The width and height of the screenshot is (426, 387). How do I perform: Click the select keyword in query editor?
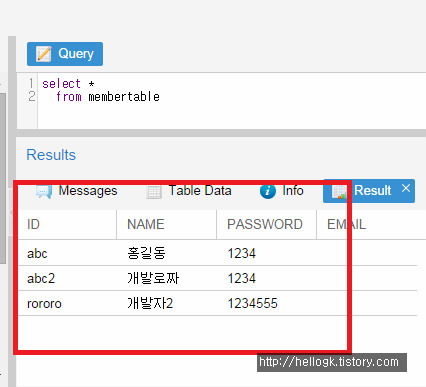click(x=61, y=84)
